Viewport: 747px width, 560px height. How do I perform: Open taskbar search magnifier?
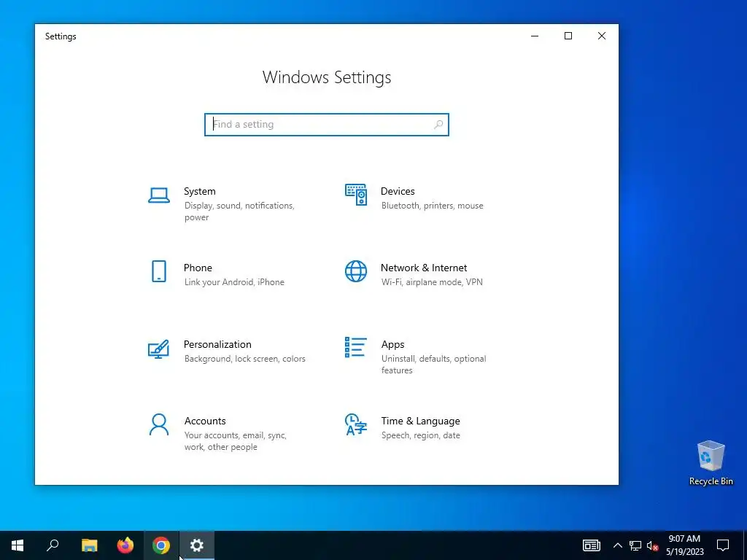[53, 545]
